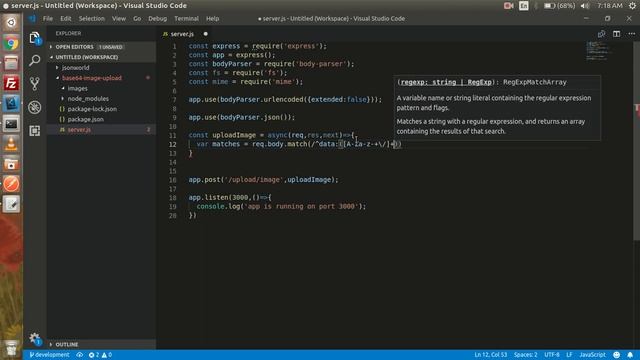Click the eye watch icon in status bar
Screen dimensions: 640x360
[80, 355]
